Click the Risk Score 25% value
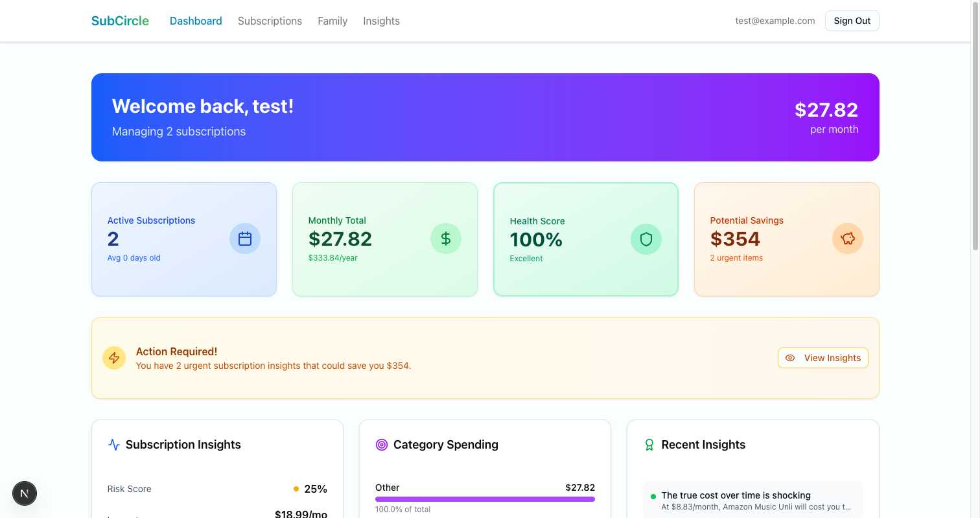 316,489
